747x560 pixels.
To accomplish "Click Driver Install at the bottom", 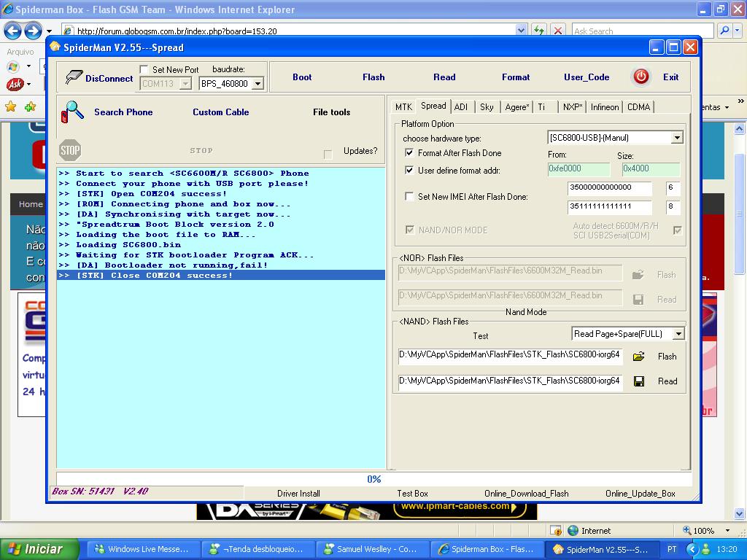I will pos(298,494).
